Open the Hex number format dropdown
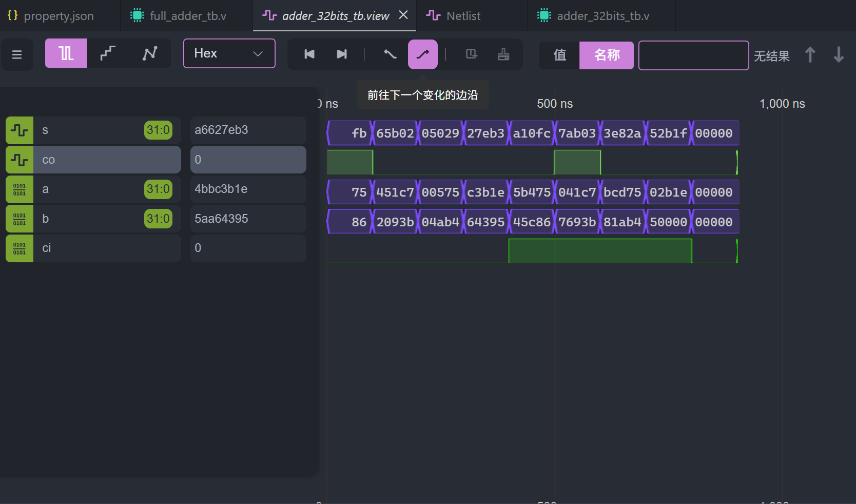Image resolution: width=856 pixels, height=504 pixels. point(229,53)
